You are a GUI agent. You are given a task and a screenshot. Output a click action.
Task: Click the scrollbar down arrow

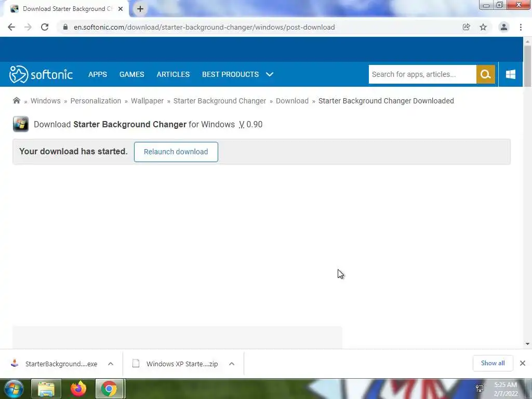tap(527, 344)
